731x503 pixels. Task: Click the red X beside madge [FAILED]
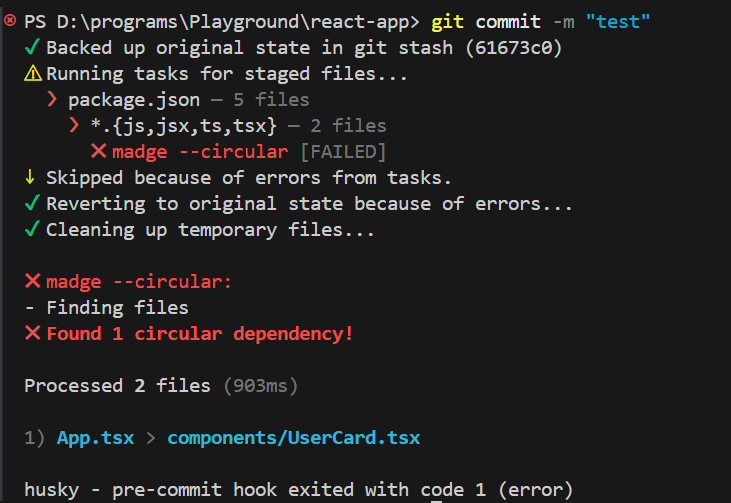coord(98,151)
